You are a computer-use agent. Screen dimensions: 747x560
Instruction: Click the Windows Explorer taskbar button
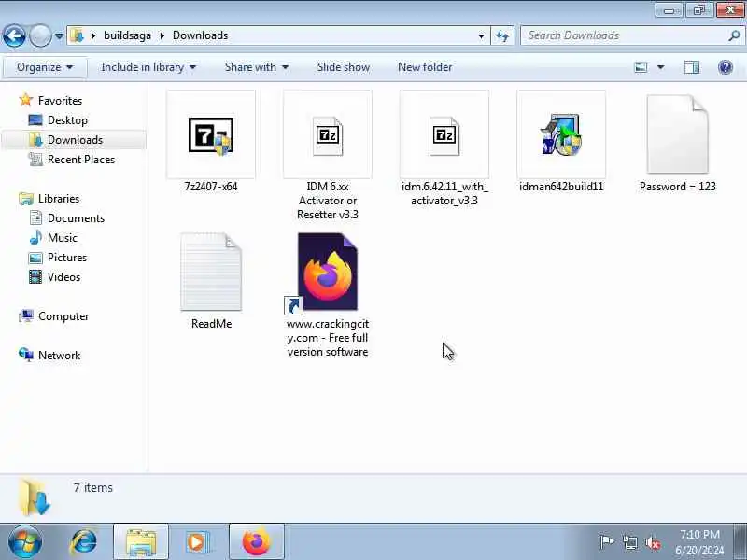(141, 541)
